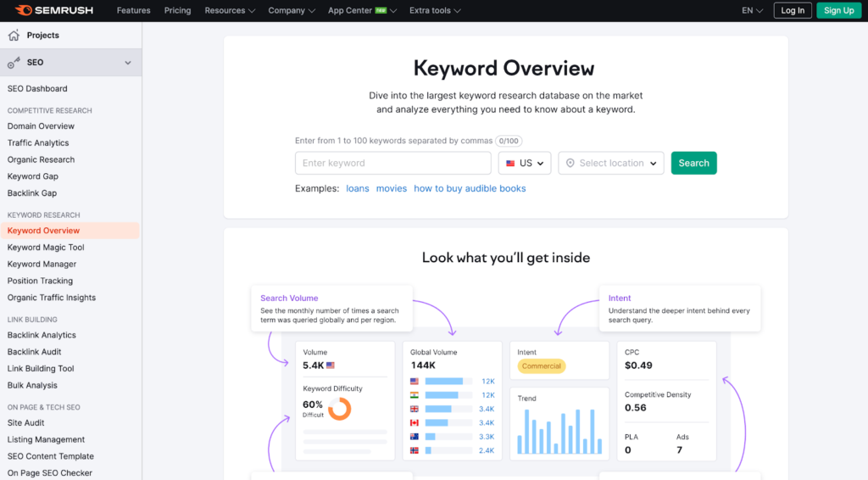The image size is (868, 480).
Task: Collapse the SEO sidebar section chevron
Action: click(128, 63)
